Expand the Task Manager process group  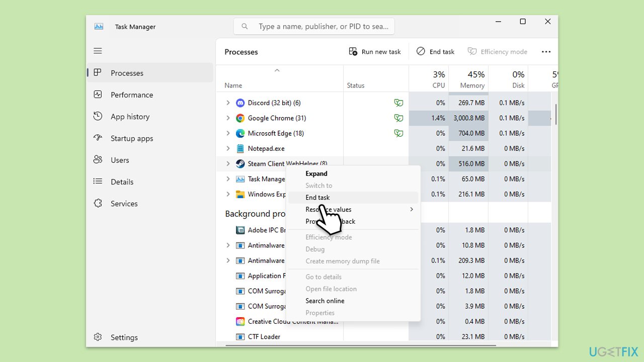coord(228,179)
